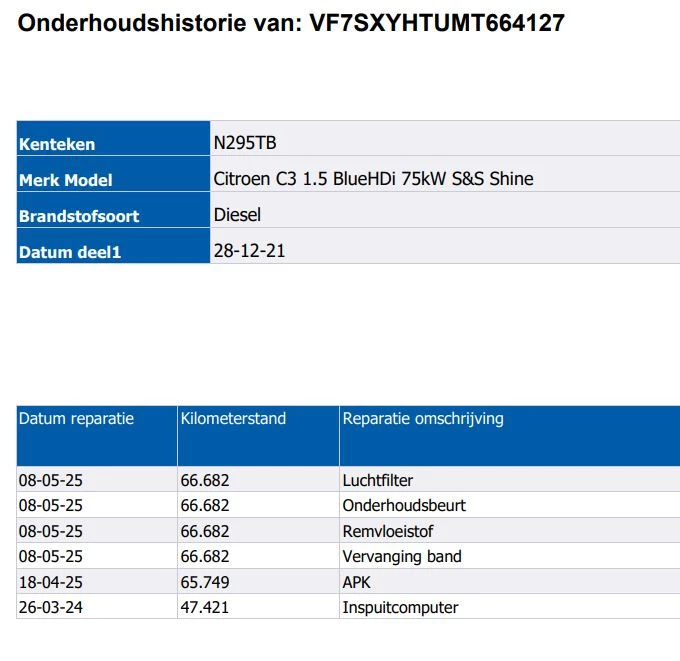The height and width of the screenshot is (661, 680).
Task: Click the Diesel fuel type value
Action: click(x=237, y=215)
